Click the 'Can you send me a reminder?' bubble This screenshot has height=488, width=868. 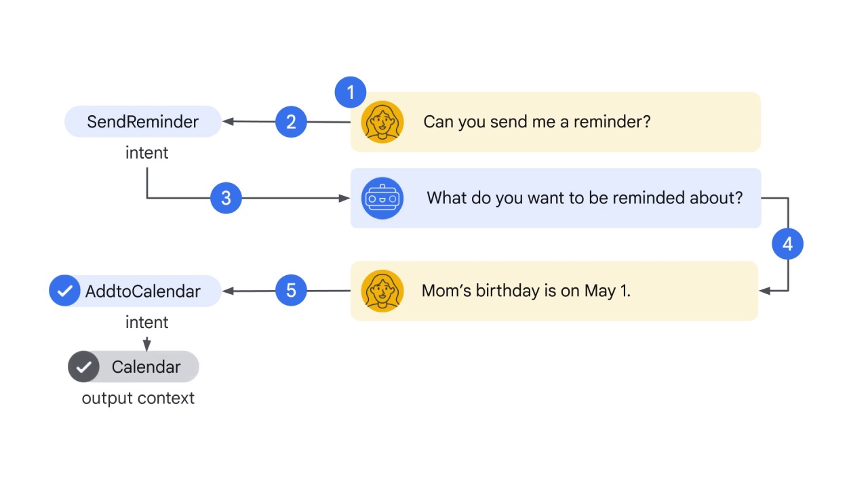555,122
